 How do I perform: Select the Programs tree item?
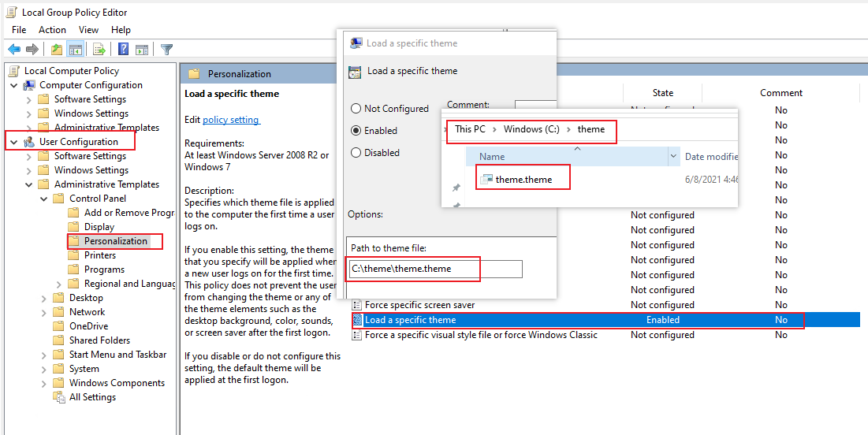click(x=104, y=270)
